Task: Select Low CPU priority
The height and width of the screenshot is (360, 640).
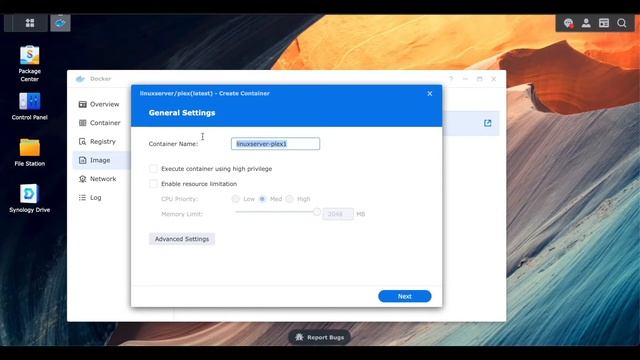Action: [x=236, y=199]
